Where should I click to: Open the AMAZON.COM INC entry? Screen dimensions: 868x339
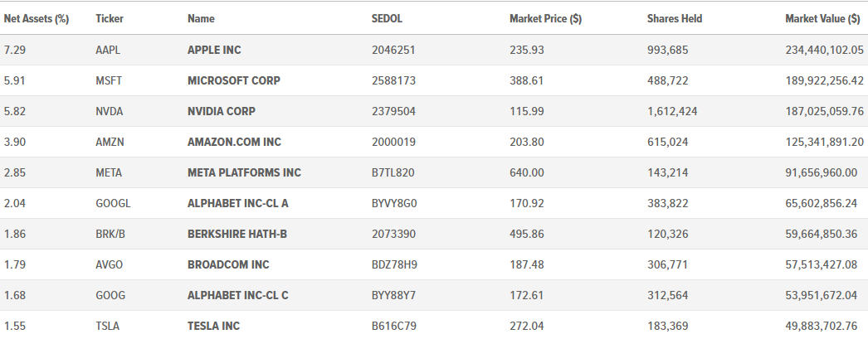[234, 142]
